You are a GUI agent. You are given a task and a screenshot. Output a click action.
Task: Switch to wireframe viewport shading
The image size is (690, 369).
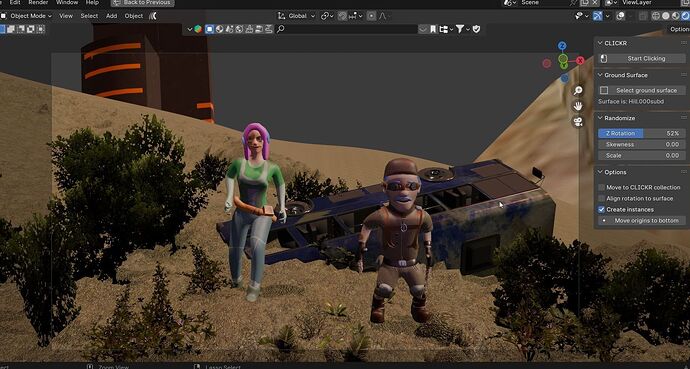point(656,16)
